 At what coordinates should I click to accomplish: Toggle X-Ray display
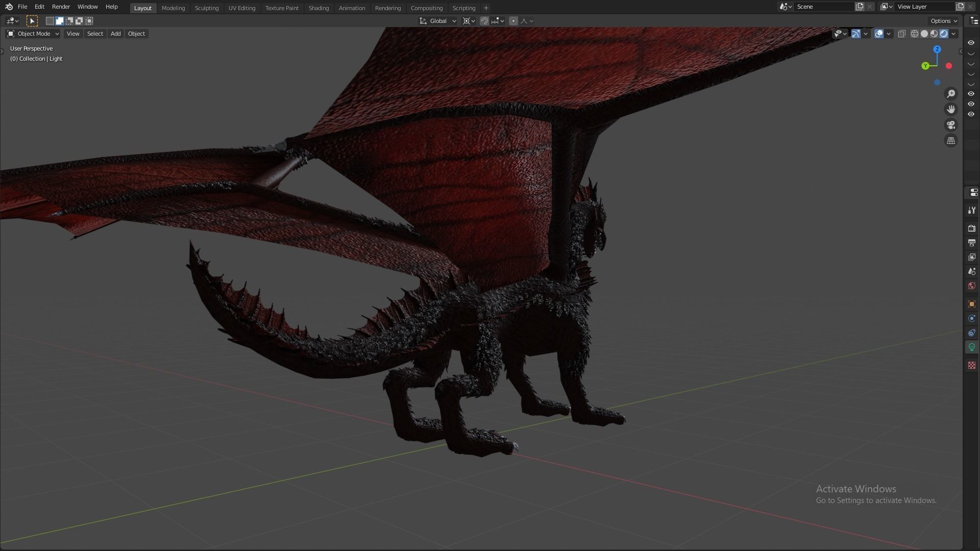click(x=902, y=34)
